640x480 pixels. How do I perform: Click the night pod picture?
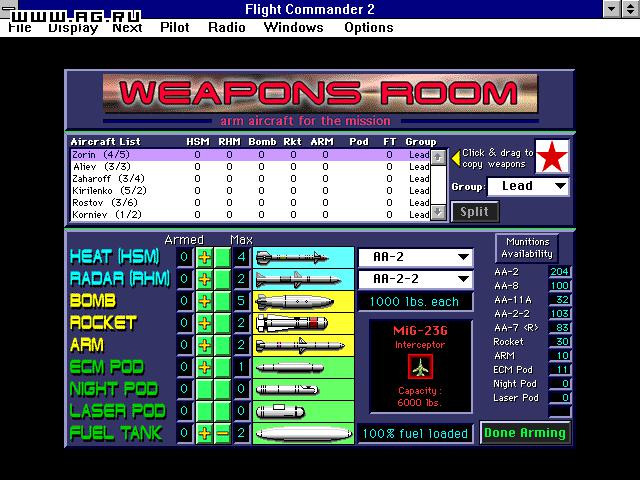pos(303,390)
